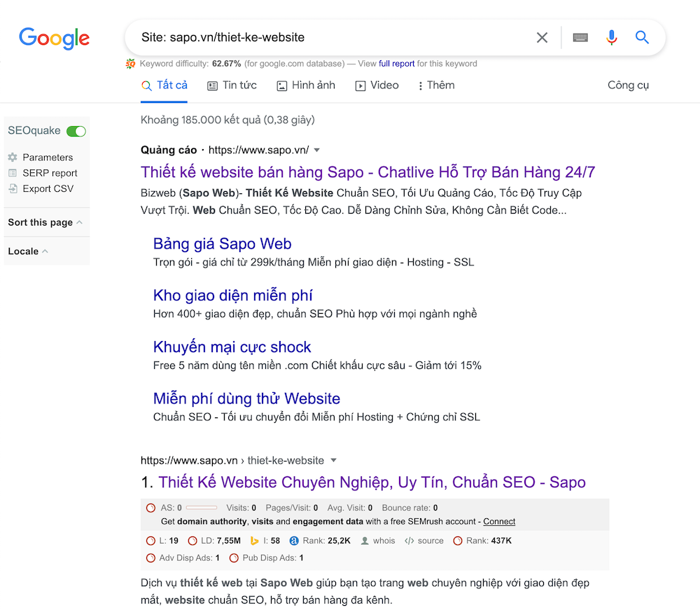The image size is (700, 610).
Task: Clear the search query with the X
Action: click(542, 38)
